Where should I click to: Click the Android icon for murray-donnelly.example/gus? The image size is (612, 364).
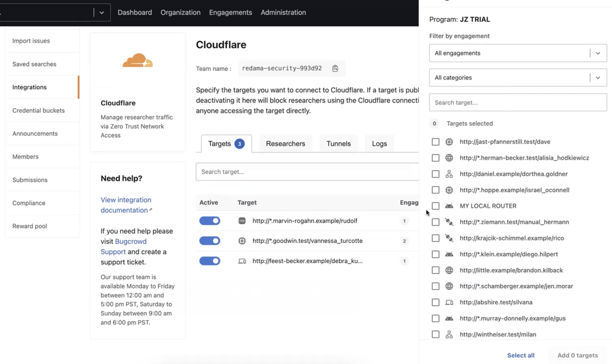[x=449, y=318]
